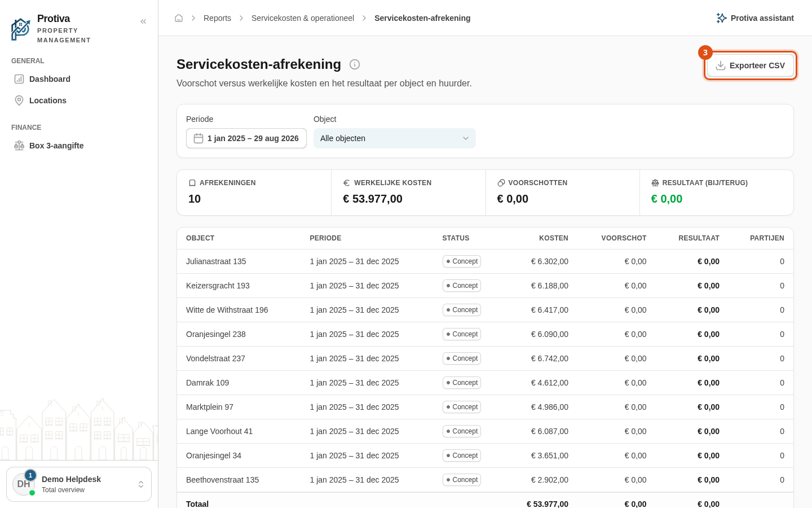Select Witte de Withstraat 196 row

tap(485, 310)
